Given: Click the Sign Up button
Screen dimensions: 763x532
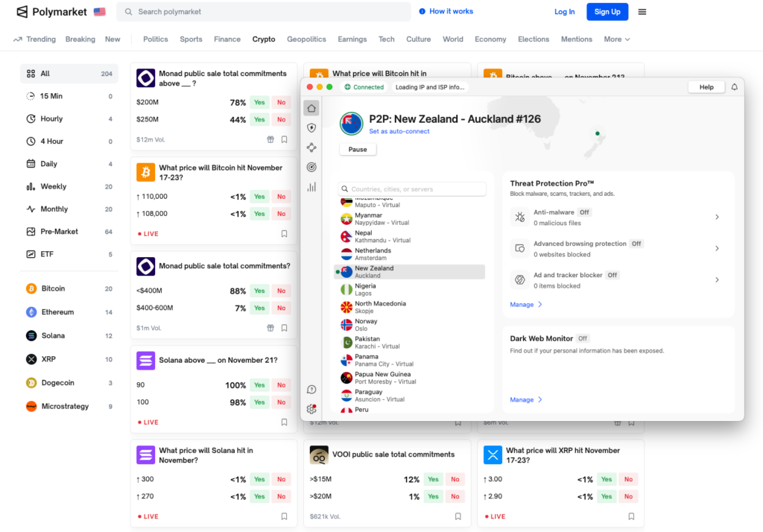Looking at the screenshot, I should point(607,12).
